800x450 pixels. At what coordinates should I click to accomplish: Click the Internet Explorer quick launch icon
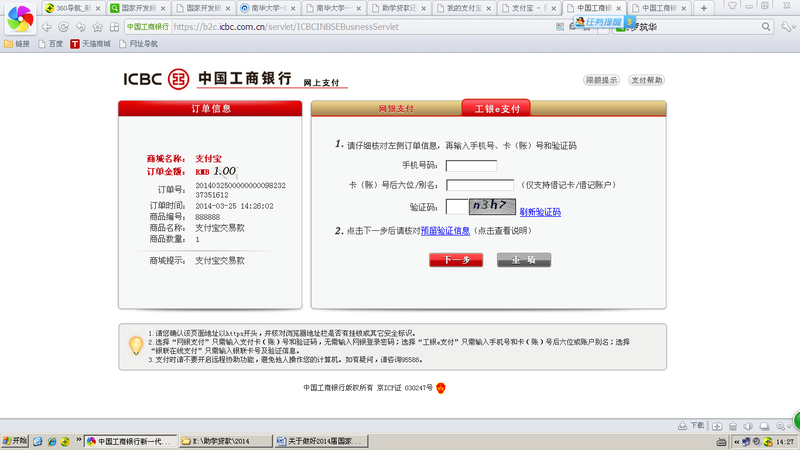51,441
